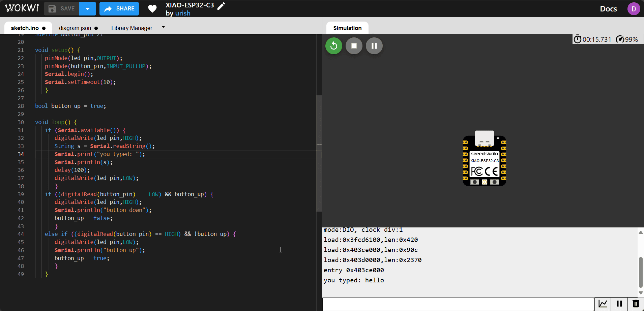The height and width of the screenshot is (311, 644).
Task: Like the project with heart icon
Action: coord(152,9)
